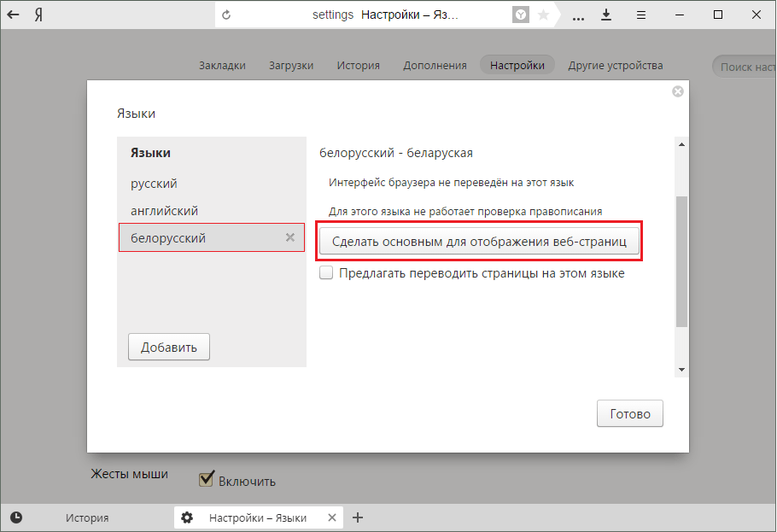
Task: Click the settings search field
Action: point(745,67)
